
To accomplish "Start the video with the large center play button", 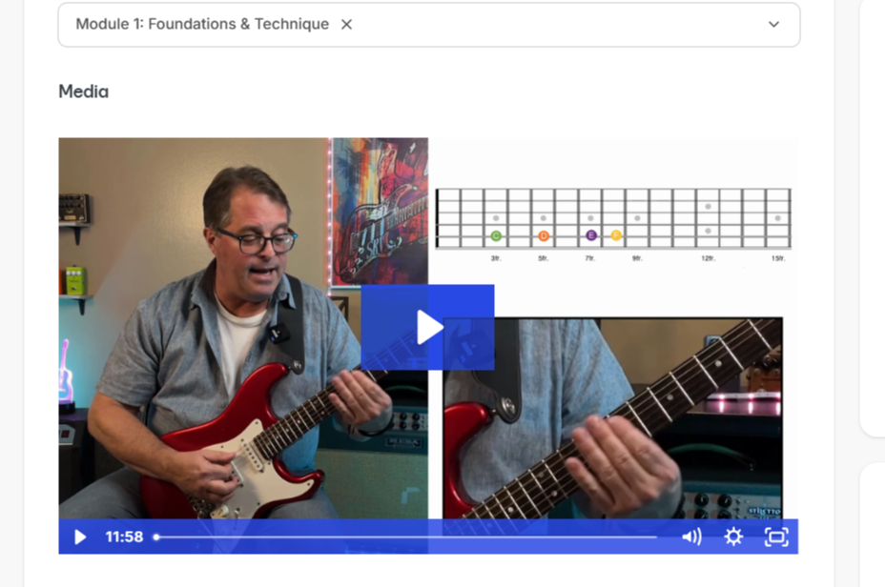I will pos(428,327).
